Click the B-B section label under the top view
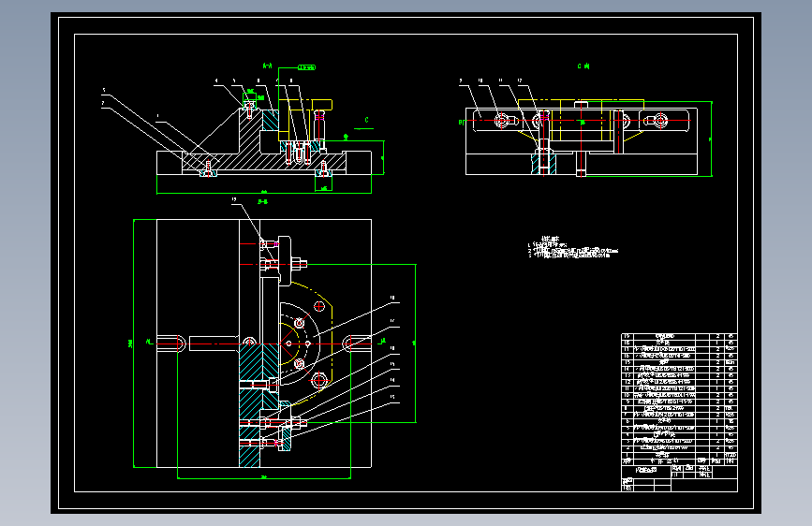812x526 pixels. click(x=262, y=202)
